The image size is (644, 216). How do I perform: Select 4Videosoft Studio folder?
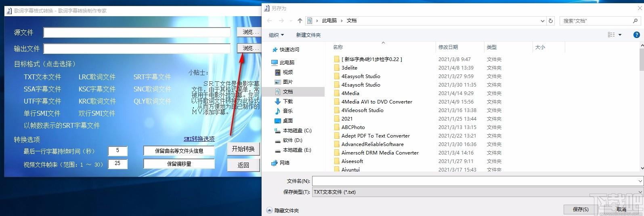[x=362, y=110]
